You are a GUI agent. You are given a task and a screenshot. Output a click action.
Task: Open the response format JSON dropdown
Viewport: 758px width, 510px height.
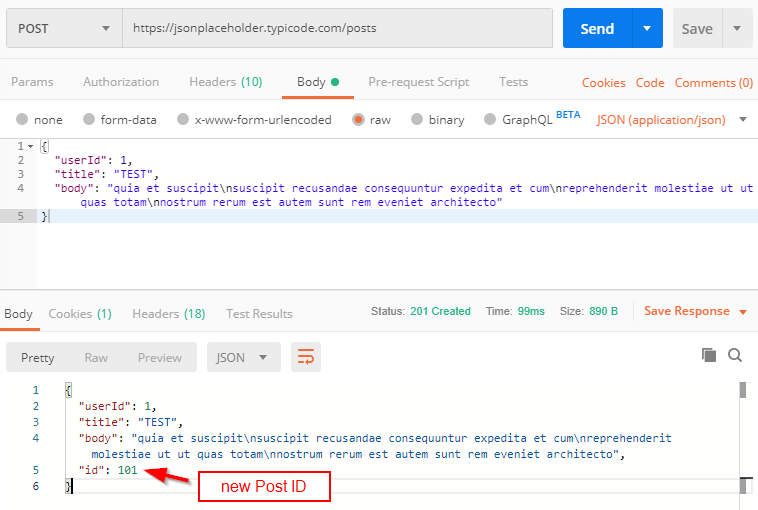pos(244,357)
